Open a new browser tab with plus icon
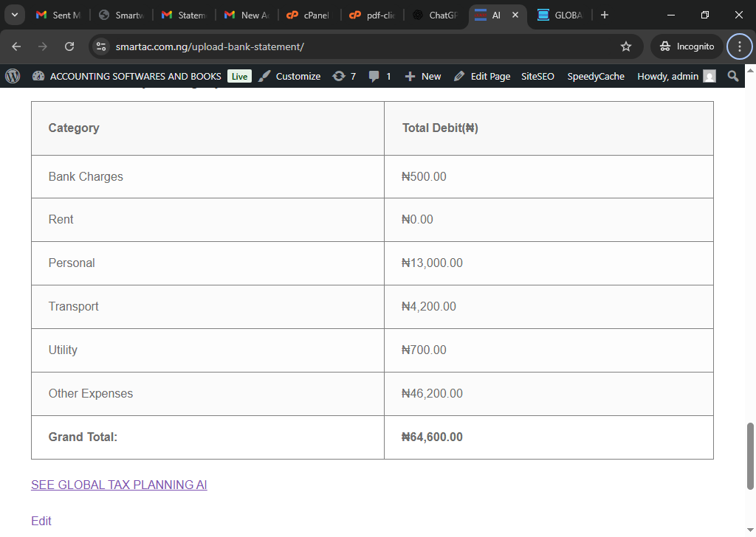The image size is (756, 537). click(x=605, y=15)
